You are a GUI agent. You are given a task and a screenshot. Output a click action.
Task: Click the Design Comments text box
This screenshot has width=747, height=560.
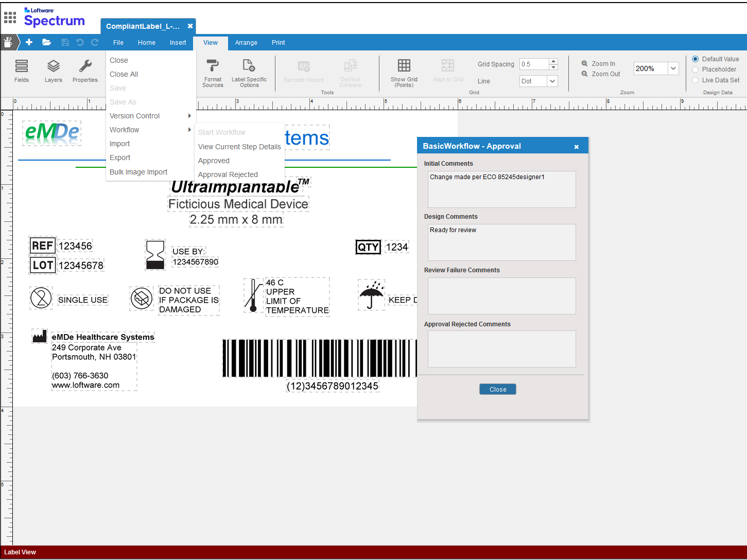502,242
